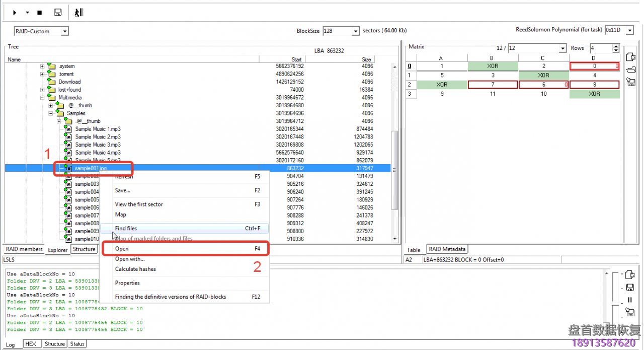Select the highlighted cell in column D row 0
Image resolution: width=644 pixels, height=350 pixels.
point(595,66)
